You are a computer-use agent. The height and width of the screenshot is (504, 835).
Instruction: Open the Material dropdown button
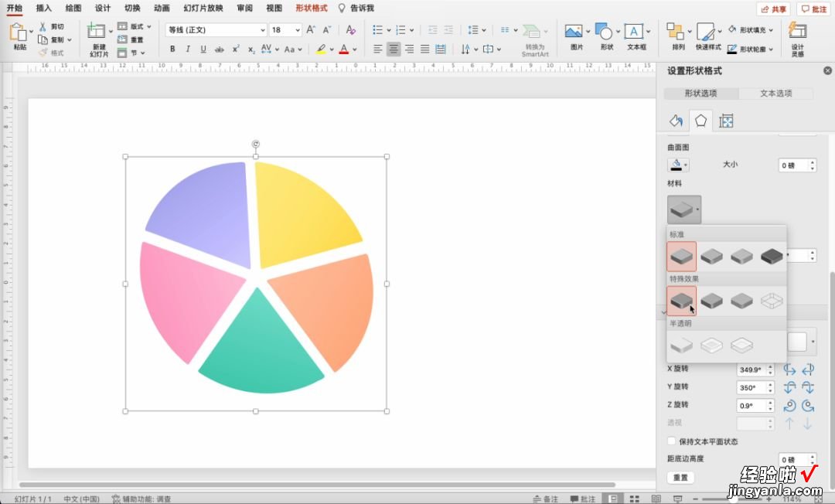pos(683,209)
